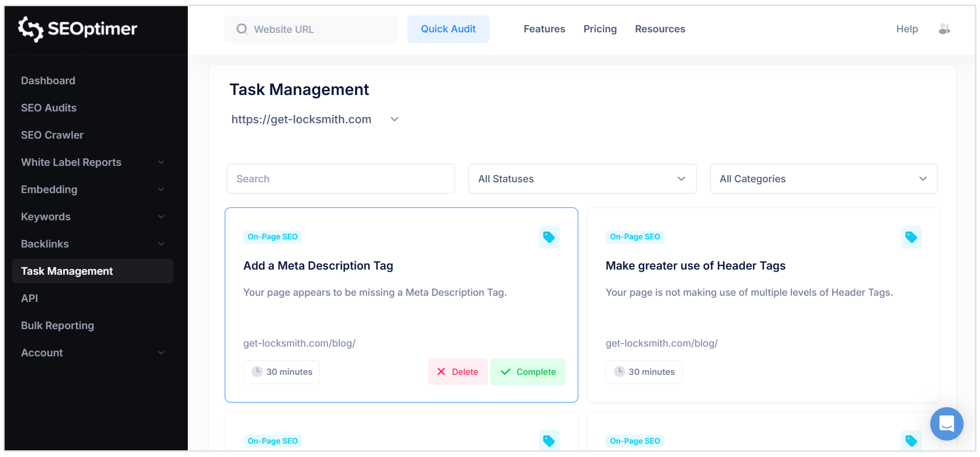Click get-locksmith.com/blog/ URL on Meta Description card
This screenshot has height=457, width=980.
(x=299, y=344)
